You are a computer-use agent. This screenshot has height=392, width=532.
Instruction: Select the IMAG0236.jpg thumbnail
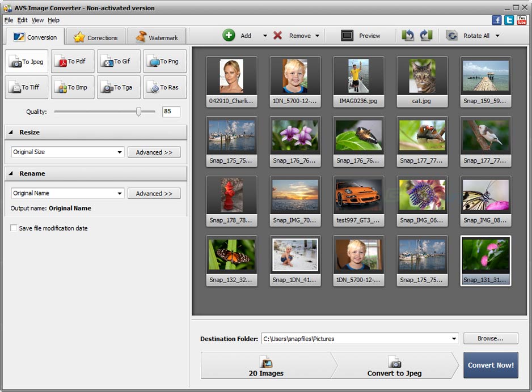pyautogui.click(x=358, y=82)
